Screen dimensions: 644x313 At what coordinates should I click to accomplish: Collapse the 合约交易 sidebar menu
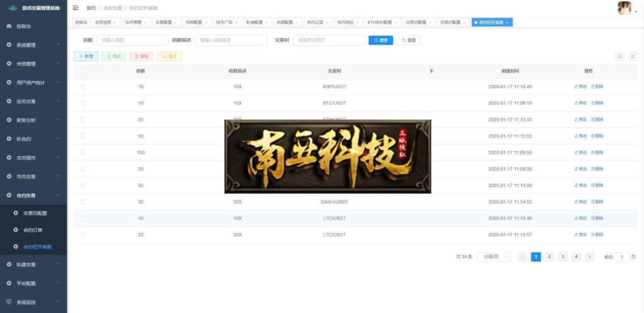pyautogui.click(x=33, y=195)
